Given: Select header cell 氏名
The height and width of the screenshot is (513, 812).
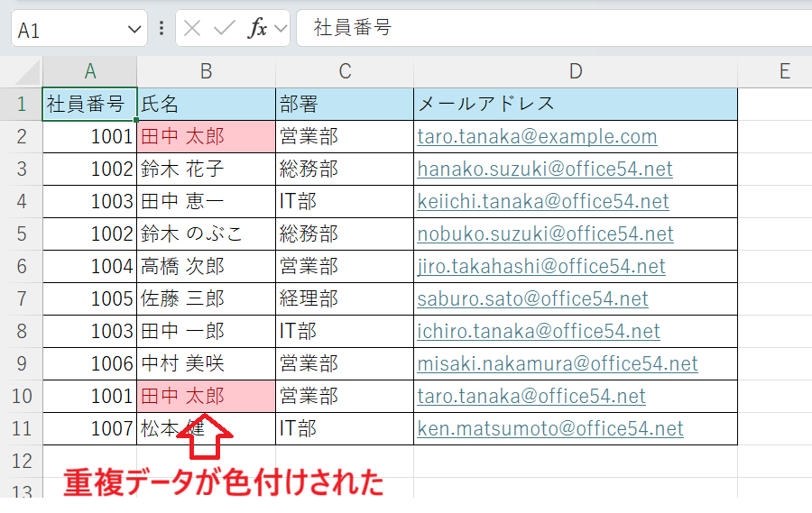Looking at the screenshot, I should click(206, 104).
